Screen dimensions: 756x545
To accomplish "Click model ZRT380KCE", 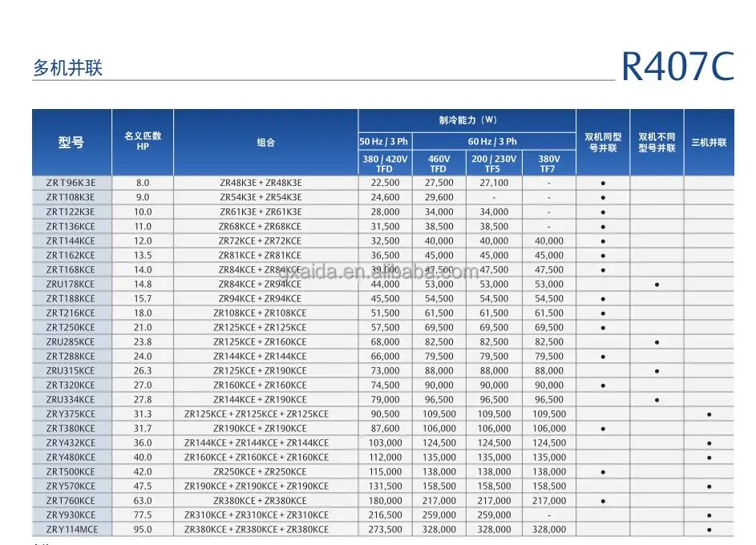I will click(71, 429).
